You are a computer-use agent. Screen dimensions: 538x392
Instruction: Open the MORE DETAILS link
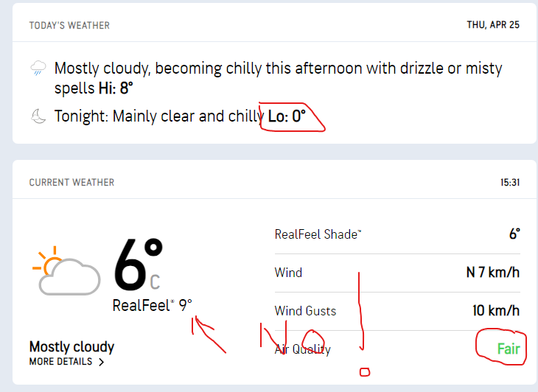click(61, 362)
